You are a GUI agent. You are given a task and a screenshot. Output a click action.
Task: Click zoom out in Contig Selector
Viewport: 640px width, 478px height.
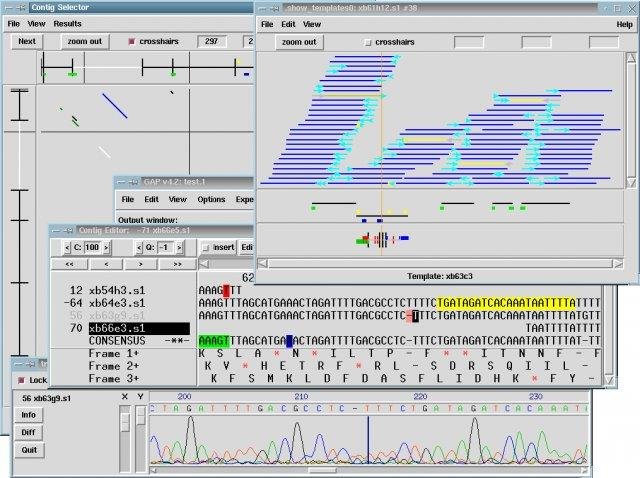coord(84,41)
